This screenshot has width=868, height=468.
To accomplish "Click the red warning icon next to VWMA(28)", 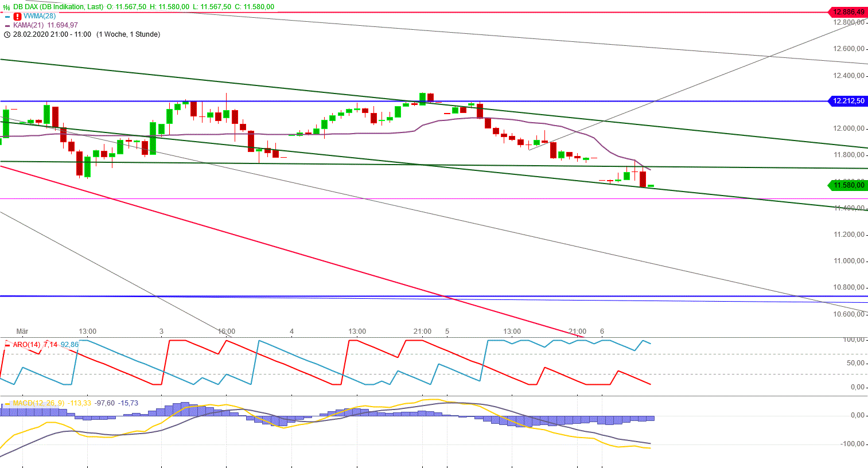I will tap(17, 17).
